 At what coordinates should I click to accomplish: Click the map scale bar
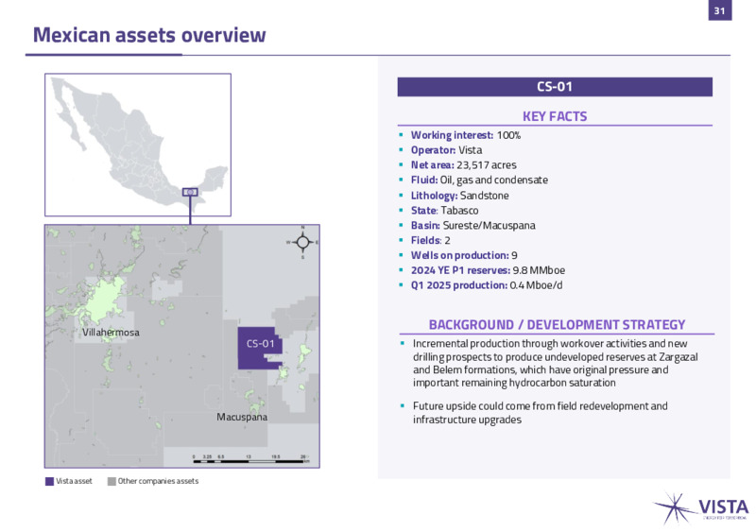[250, 459]
